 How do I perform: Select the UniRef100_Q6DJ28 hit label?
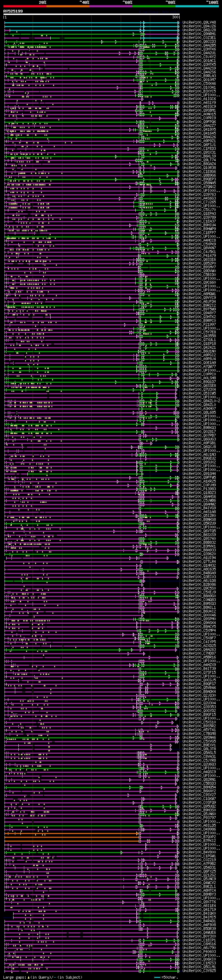click(199, 30)
